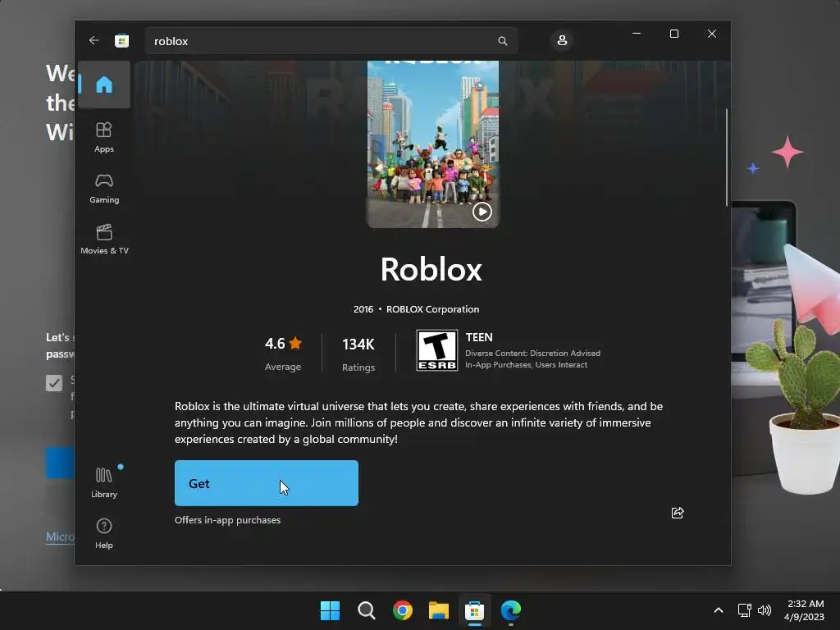Open File Explorer from taskbar
Image resolution: width=840 pixels, height=630 pixels.
439,610
